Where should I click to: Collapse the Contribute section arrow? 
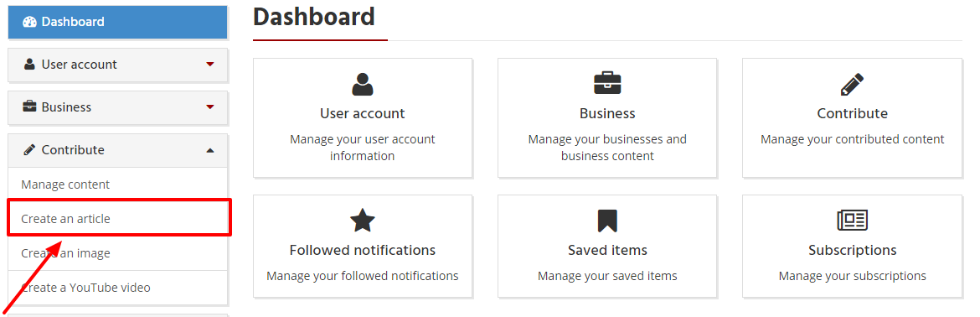(x=210, y=150)
